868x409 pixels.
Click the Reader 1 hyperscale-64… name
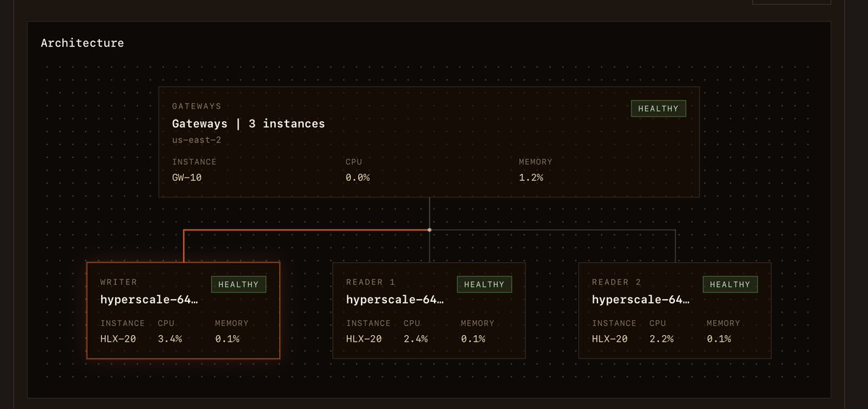click(x=395, y=300)
